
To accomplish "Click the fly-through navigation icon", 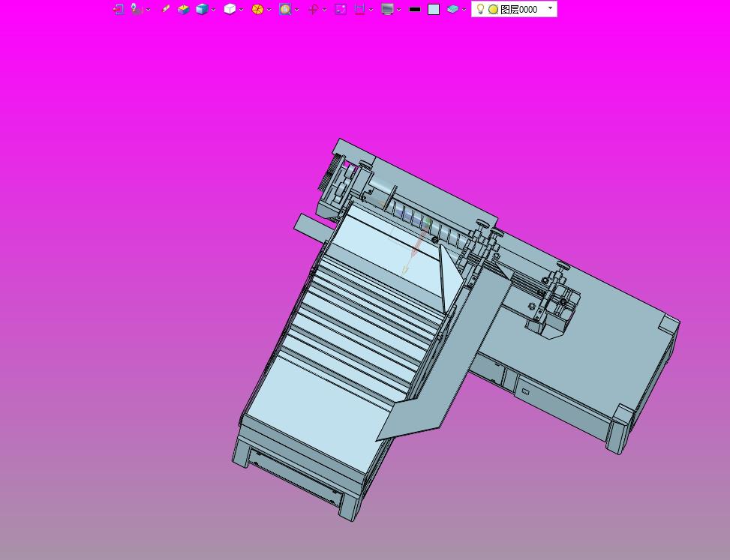I will [136, 9].
